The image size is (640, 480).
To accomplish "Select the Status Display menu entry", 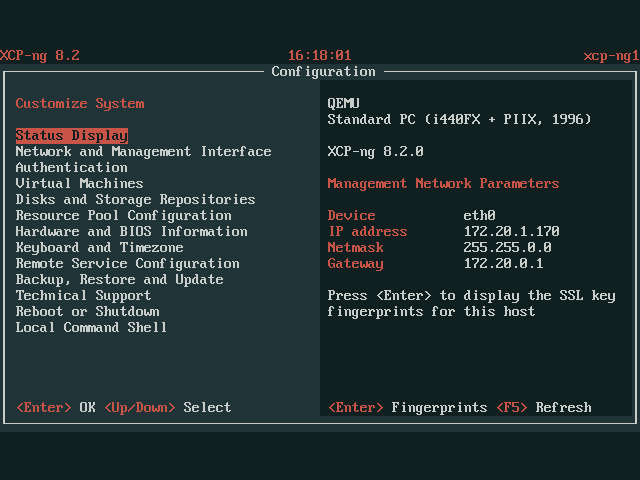I will pos(71,136).
